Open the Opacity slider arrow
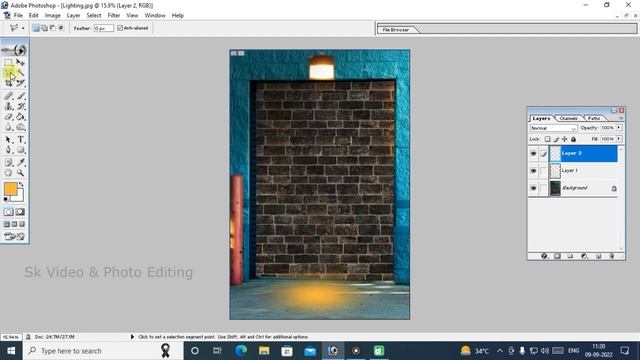The width and height of the screenshot is (640, 360). point(619,128)
